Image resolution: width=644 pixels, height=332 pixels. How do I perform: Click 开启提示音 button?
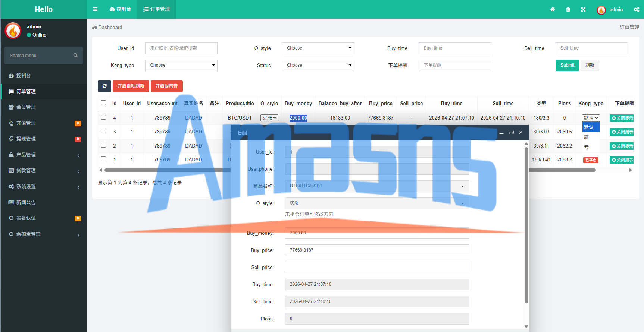pos(166,86)
